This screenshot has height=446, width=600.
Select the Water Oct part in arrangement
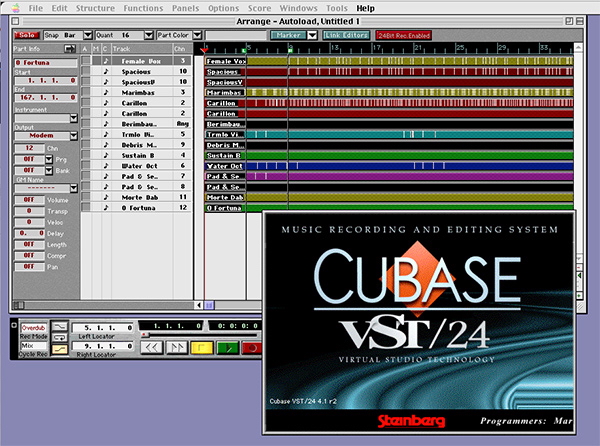pos(389,166)
